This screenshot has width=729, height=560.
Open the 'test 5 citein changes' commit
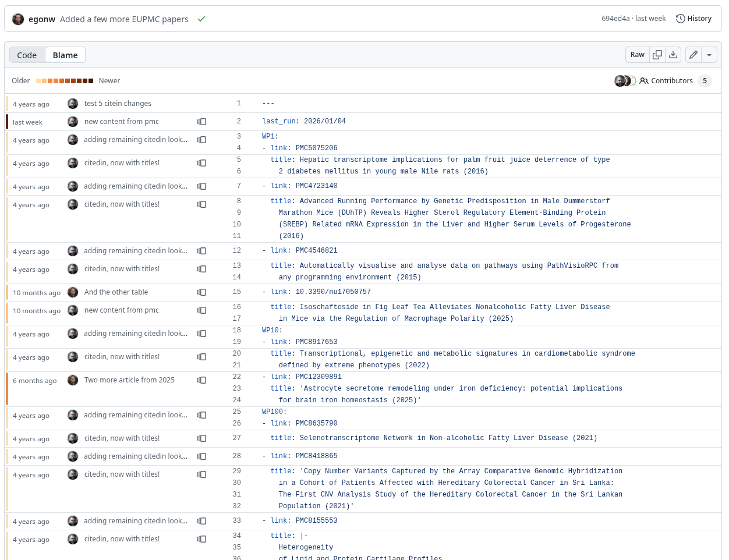pos(118,104)
